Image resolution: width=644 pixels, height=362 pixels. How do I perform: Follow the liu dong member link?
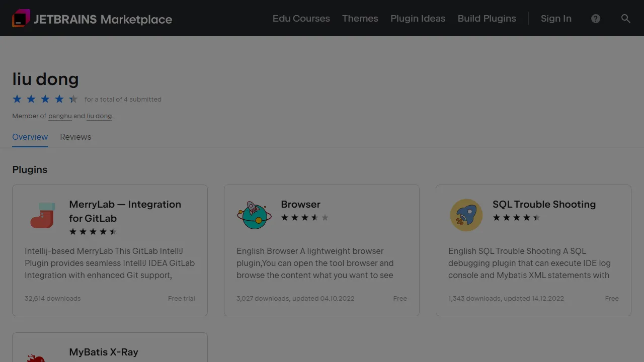pos(99,116)
